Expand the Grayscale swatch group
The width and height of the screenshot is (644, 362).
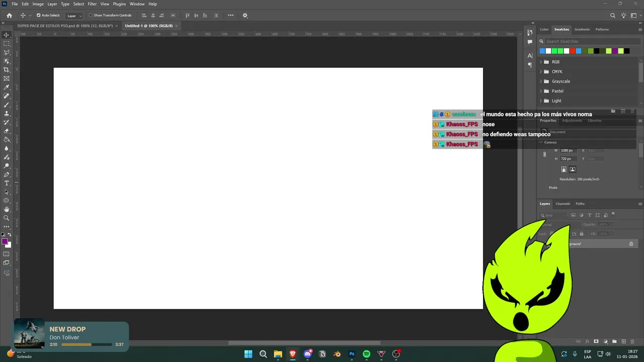pyautogui.click(x=541, y=81)
